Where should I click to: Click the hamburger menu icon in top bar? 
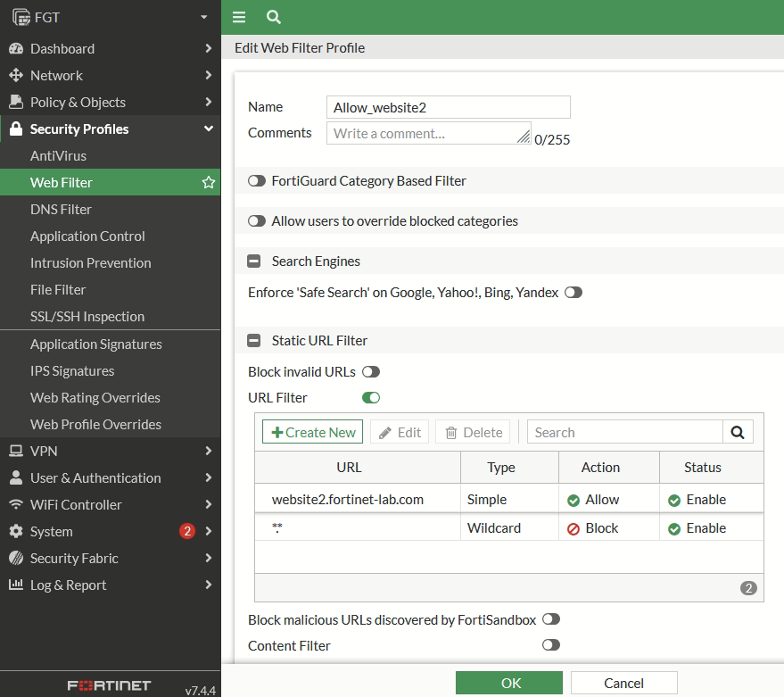(238, 17)
